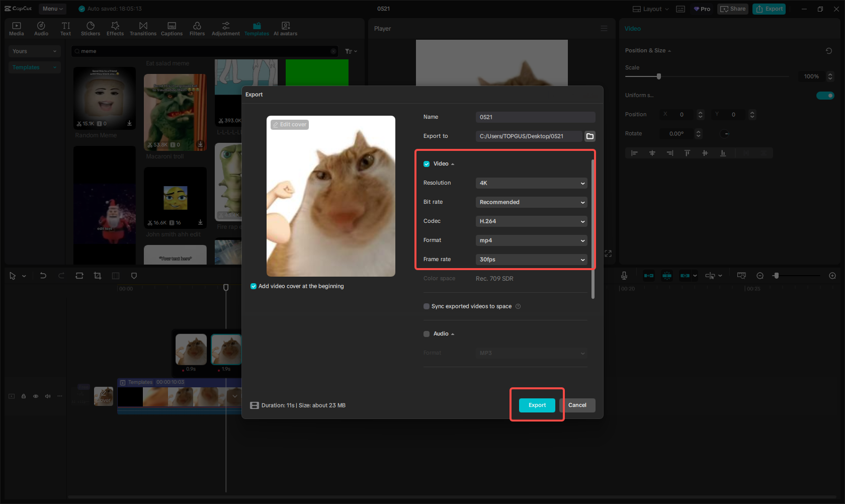Screen dimensions: 845x504
Task: Enable Sync exported videos to space
Action: pyautogui.click(x=427, y=306)
